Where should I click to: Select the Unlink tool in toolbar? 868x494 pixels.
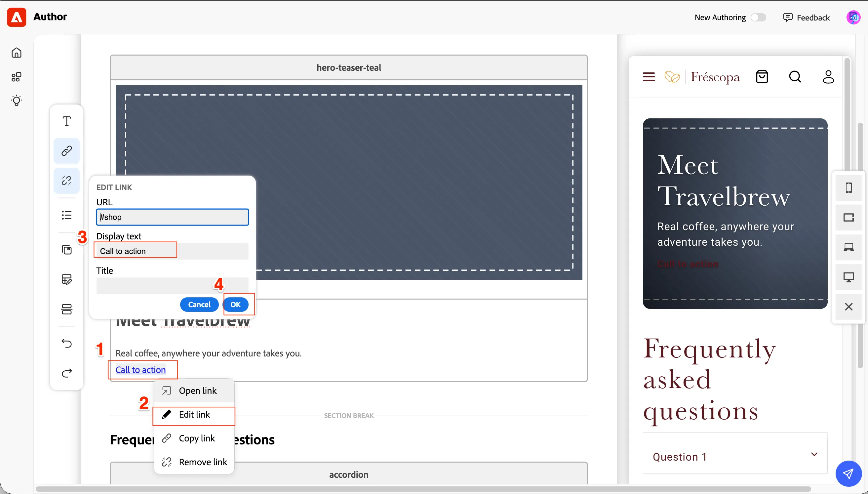tap(67, 181)
